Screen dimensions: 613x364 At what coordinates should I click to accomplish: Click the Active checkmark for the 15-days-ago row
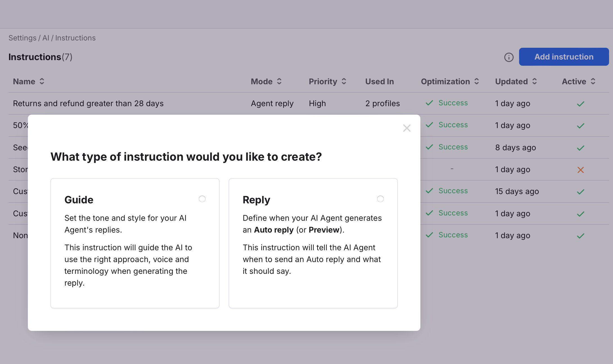point(580,192)
